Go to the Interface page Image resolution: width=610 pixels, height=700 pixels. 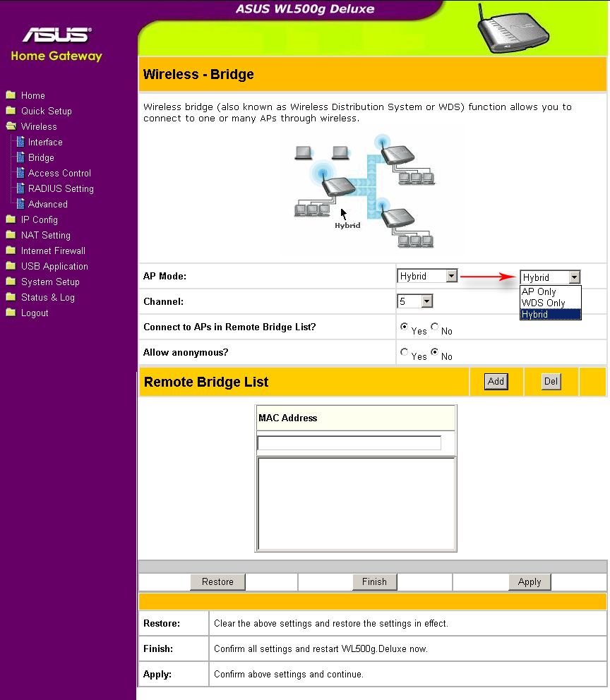[45, 142]
